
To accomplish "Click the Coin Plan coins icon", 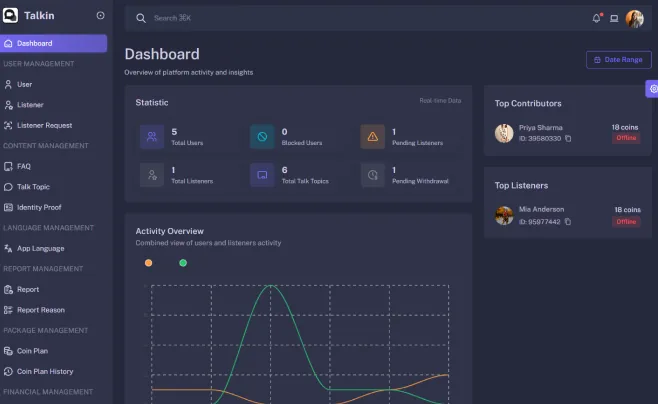I will pos(8,351).
